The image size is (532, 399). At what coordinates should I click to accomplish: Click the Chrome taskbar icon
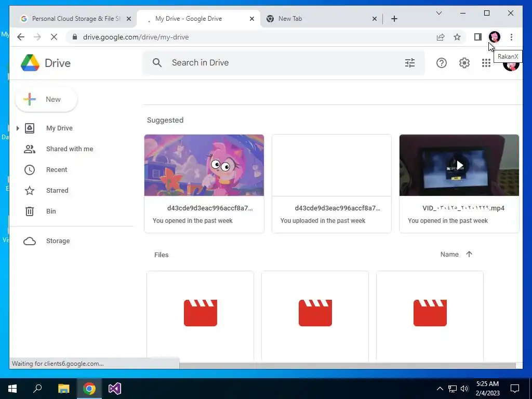point(89,389)
